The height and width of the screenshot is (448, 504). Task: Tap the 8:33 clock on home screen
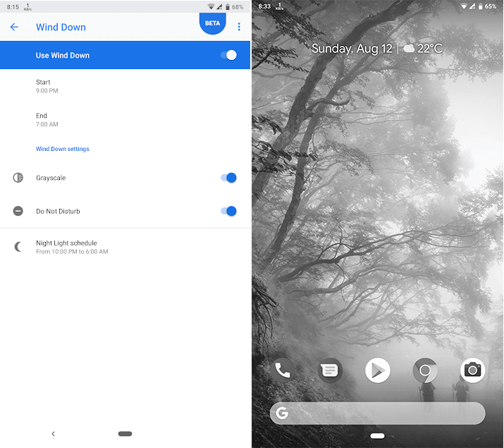pos(264,6)
